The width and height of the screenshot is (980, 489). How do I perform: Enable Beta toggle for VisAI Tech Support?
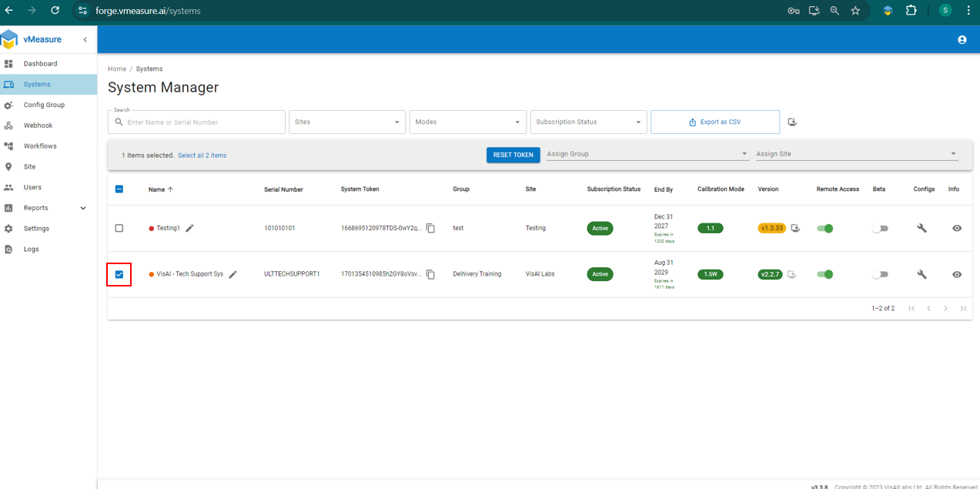coord(880,275)
